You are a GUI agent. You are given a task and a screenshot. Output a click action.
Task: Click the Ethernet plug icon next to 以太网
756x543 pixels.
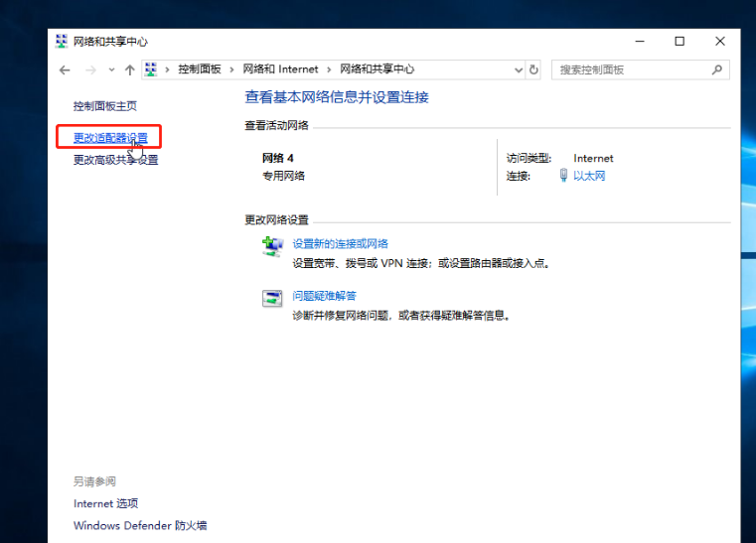(x=563, y=176)
